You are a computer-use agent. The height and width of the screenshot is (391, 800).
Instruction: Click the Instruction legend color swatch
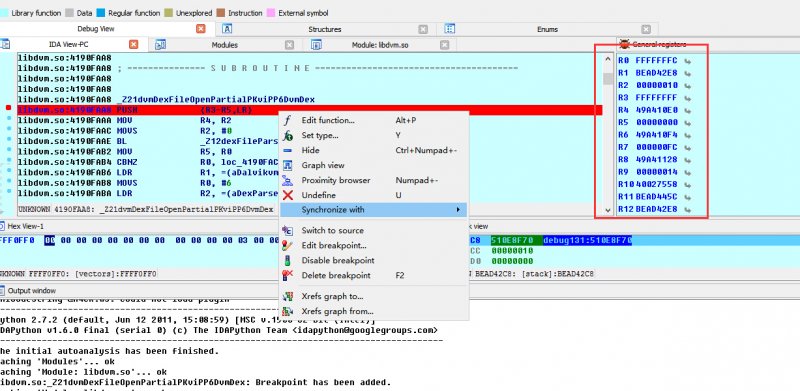(x=220, y=13)
